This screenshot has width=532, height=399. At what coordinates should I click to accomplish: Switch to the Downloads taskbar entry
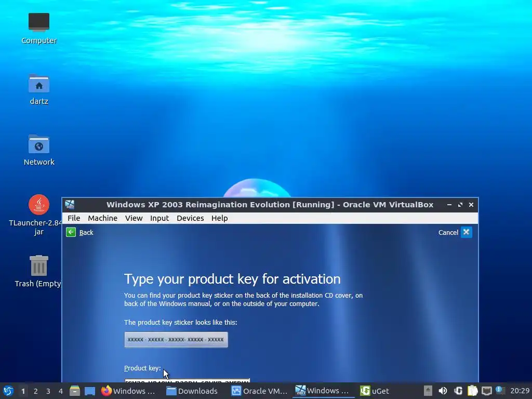pos(192,391)
